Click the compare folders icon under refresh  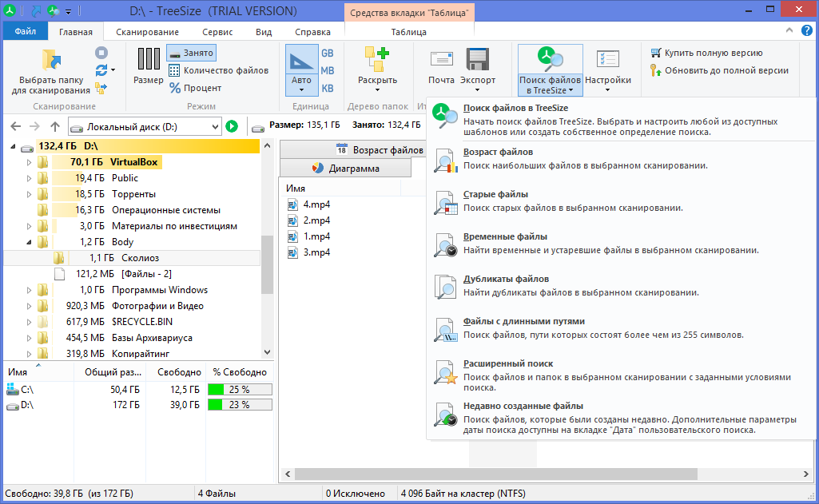coord(101,87)
